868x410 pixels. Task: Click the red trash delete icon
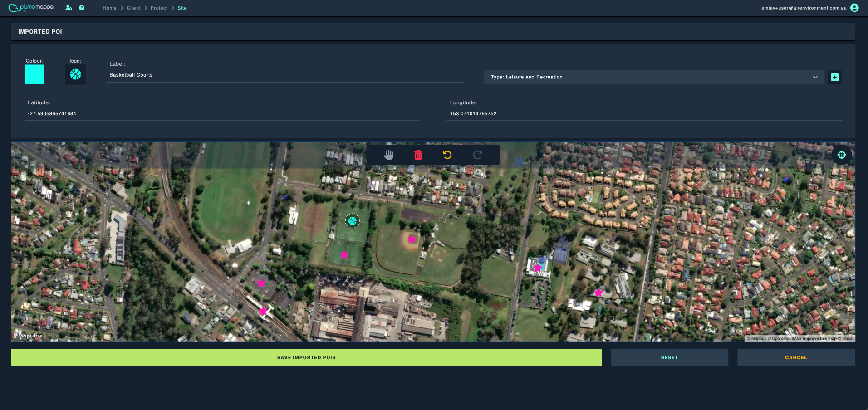click(x=418, y=155)
